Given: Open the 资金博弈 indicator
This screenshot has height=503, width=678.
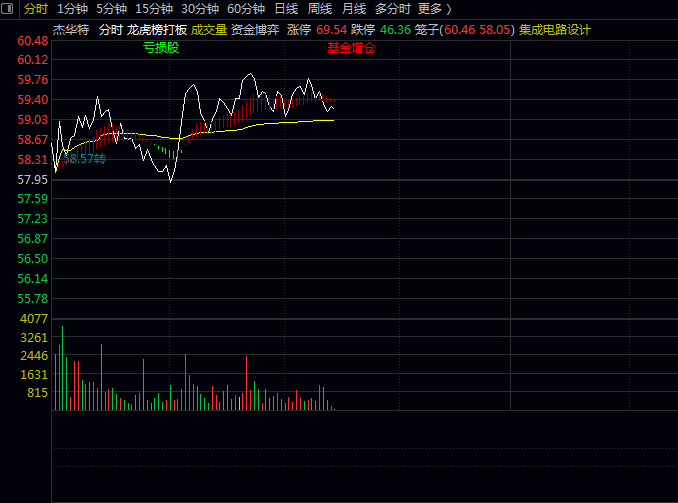Looking at the screenshot, I should click(255, 30).
